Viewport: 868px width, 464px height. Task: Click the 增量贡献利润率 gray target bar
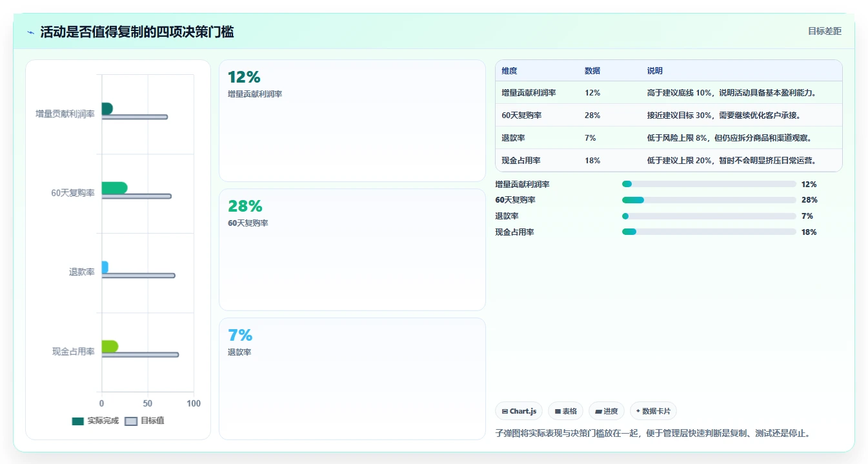click(135, 117)
